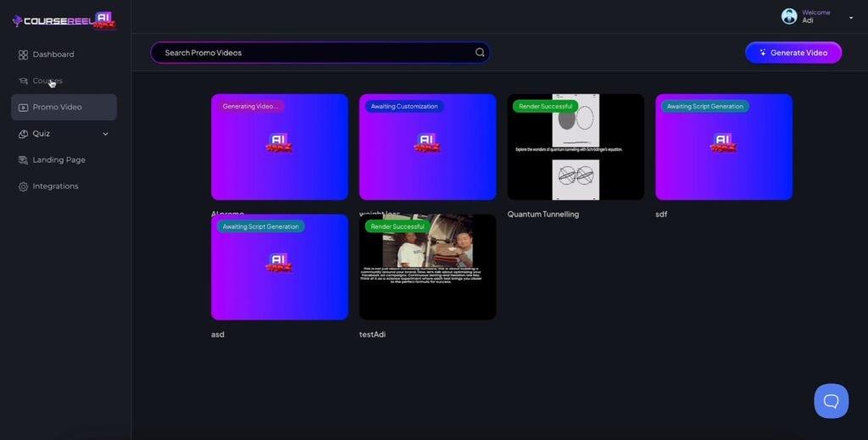The width and height of the screenshot is (868, 440).
Task: Click the Quiz icon in sidebar
Action: pyautogui.click(x=23, y=134)
